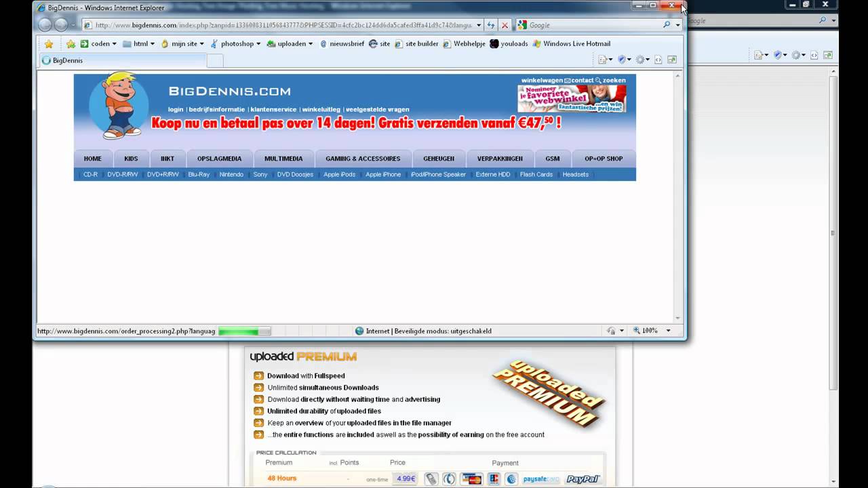
Task: Open the GAMING & ACCESSOIRES tab
Action: pos(363,159)
